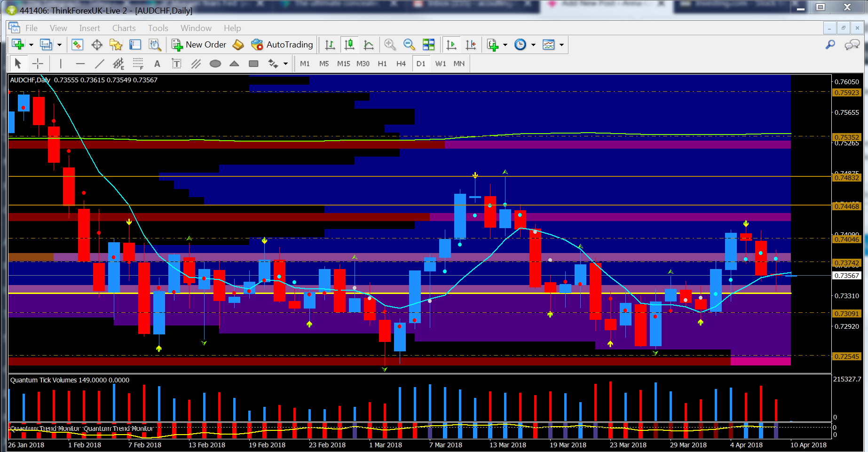Select the Draw Ellipse tool

click(215, 63)
